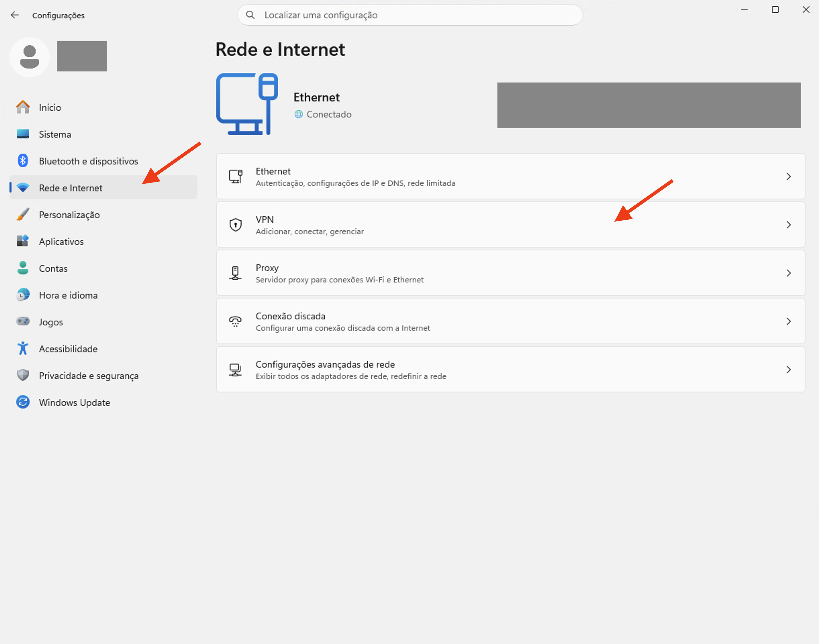Click the VPN shield icon
The image size is (819, 644).
pyautogui.click(x=235, y=225)
